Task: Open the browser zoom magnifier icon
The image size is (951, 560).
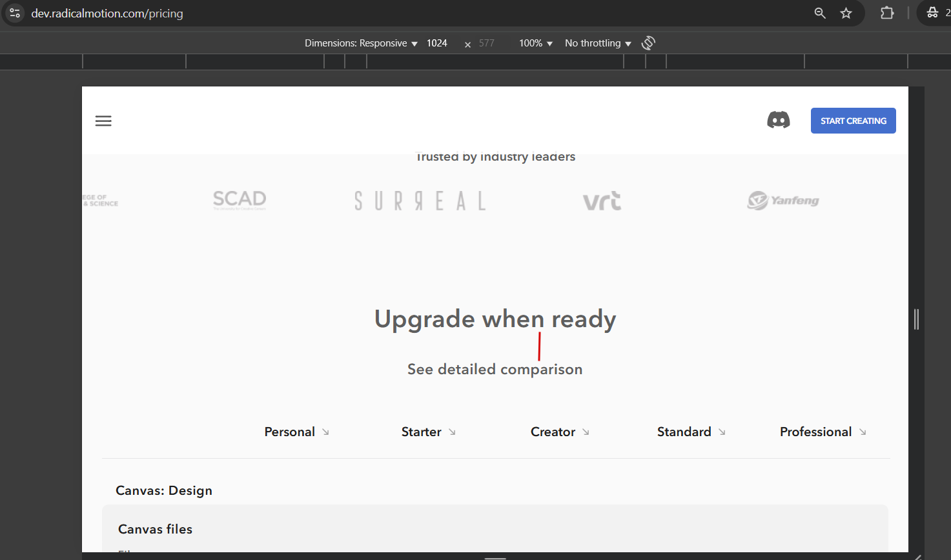Action: [x=820, y=13]
